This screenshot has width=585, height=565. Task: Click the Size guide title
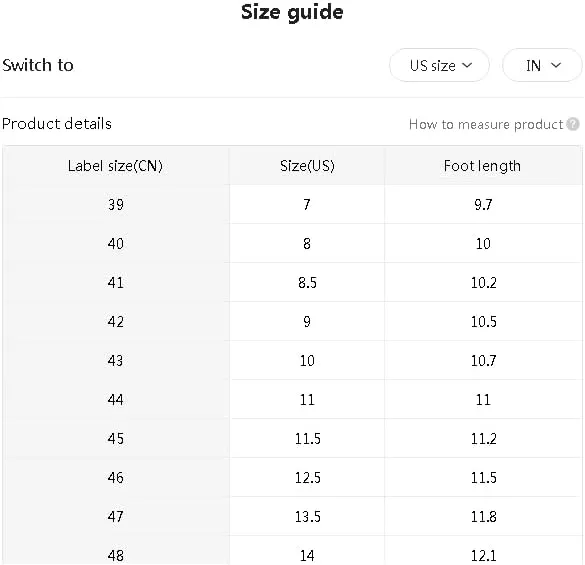click(292, 12)
